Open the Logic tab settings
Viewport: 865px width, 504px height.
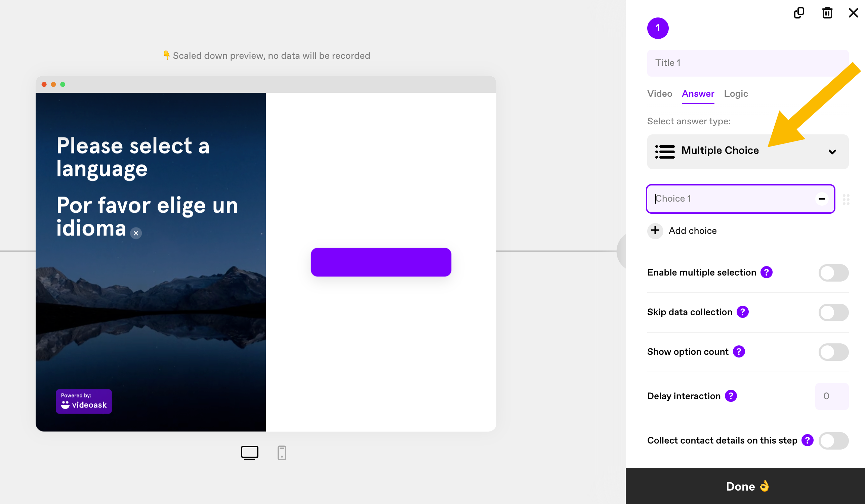[737, 94]
